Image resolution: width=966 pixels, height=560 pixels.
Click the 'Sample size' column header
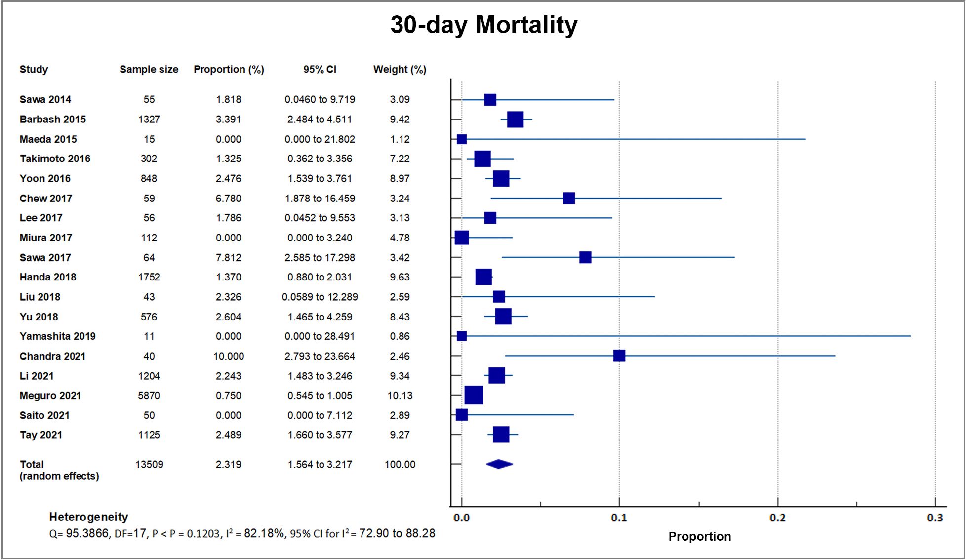click(x=149, y=69)
